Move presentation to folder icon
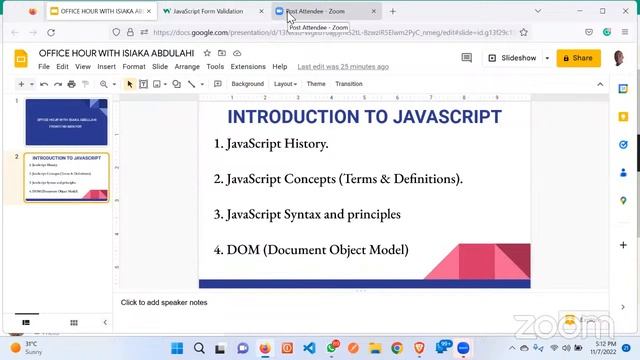 pos(222,53)
